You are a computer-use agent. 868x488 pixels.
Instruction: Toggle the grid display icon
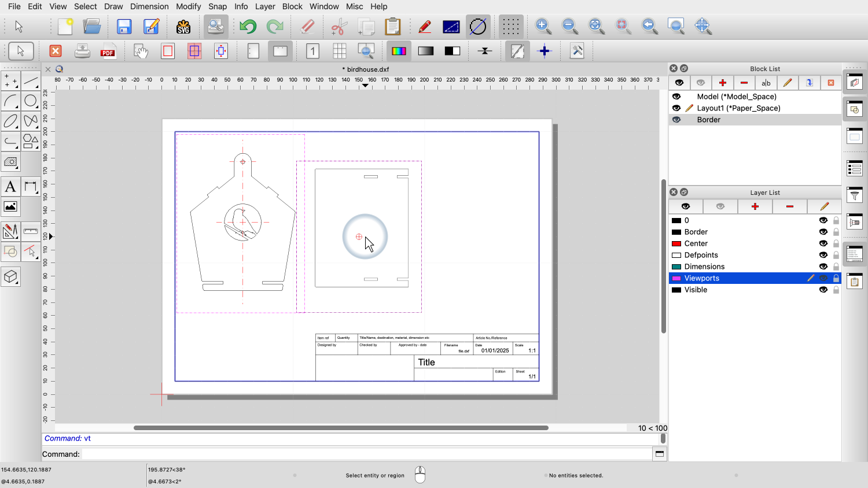point(510,27)
